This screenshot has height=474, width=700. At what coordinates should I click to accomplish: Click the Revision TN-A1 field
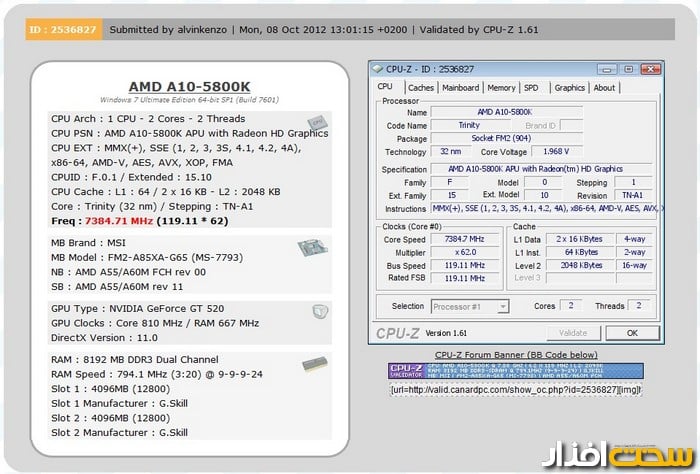pos(633,195)
